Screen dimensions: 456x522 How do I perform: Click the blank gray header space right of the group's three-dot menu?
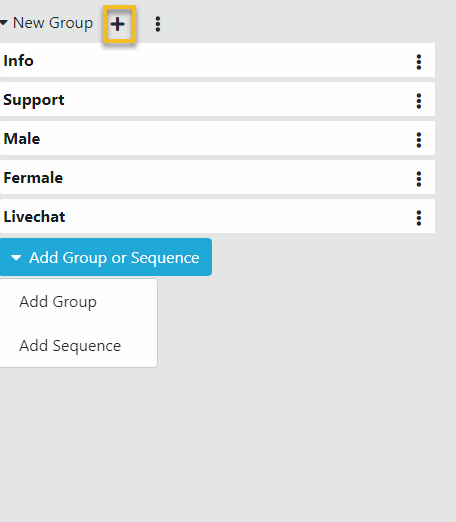(300, 23)
